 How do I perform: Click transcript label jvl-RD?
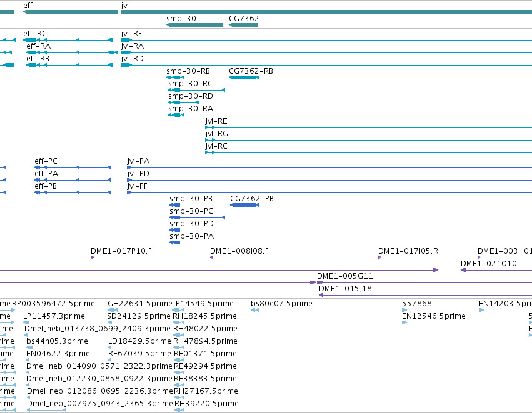coord(133,59)
